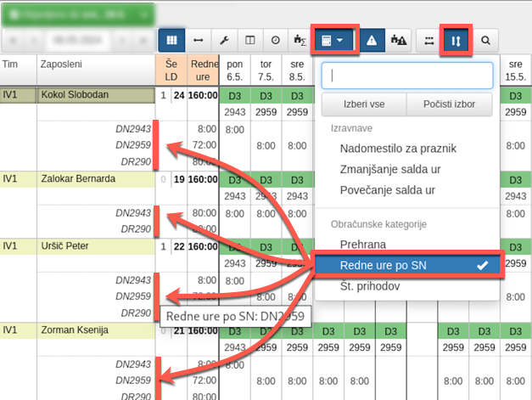Toggle the warning triangle icon
The image size is (532, 400).
point(372,41)
